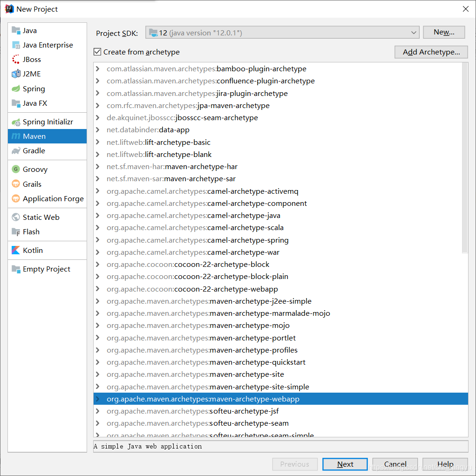Viewport: 476px width, 476px height.
Task: Click New... SDK button
Action: click(x=444, y=32)
